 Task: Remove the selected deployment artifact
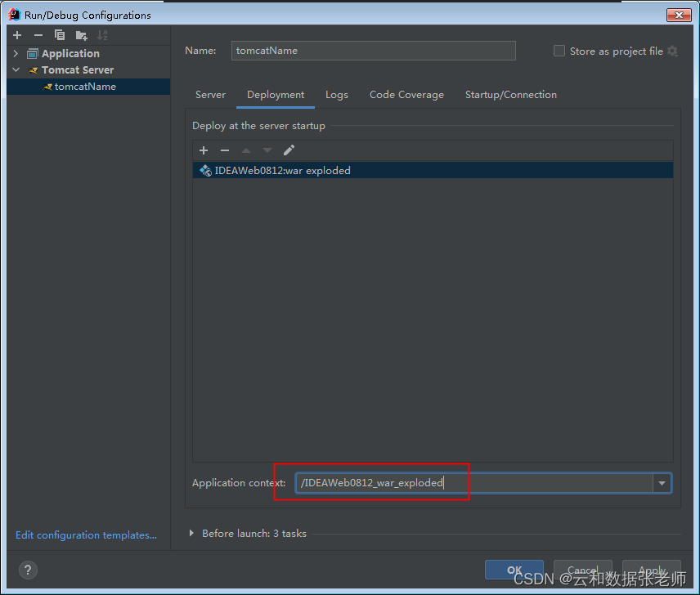[225, 150]
